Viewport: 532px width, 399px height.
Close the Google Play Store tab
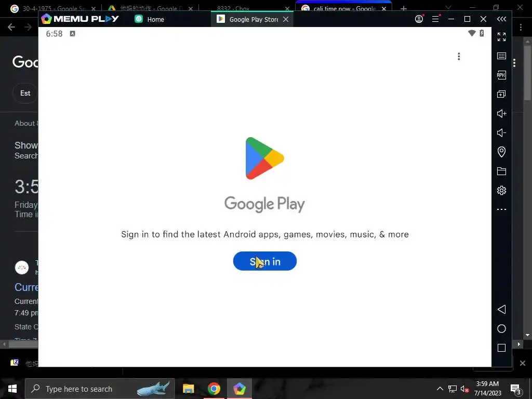coord(286,19)
